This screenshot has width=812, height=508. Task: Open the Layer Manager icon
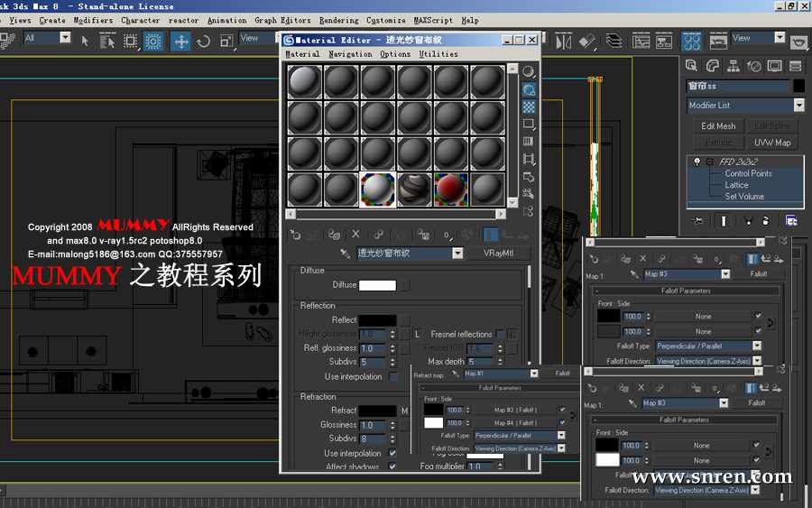(x=614, y=41)
